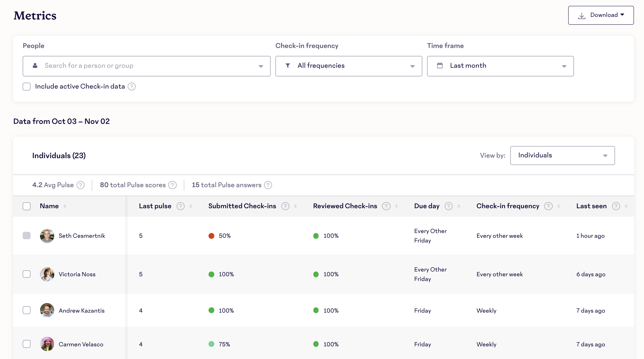644x359 pixels.
Task: Click the Last seen column header text
Action: tap(591, 206)
